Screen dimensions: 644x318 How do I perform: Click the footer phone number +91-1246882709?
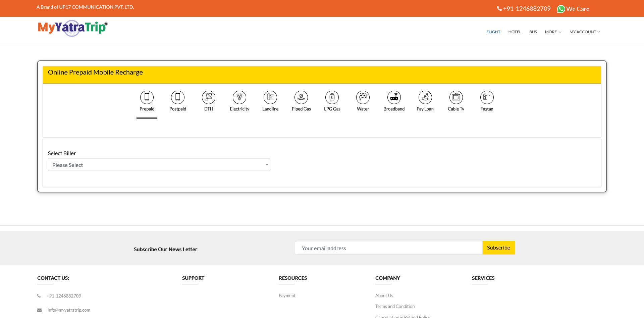64,296
